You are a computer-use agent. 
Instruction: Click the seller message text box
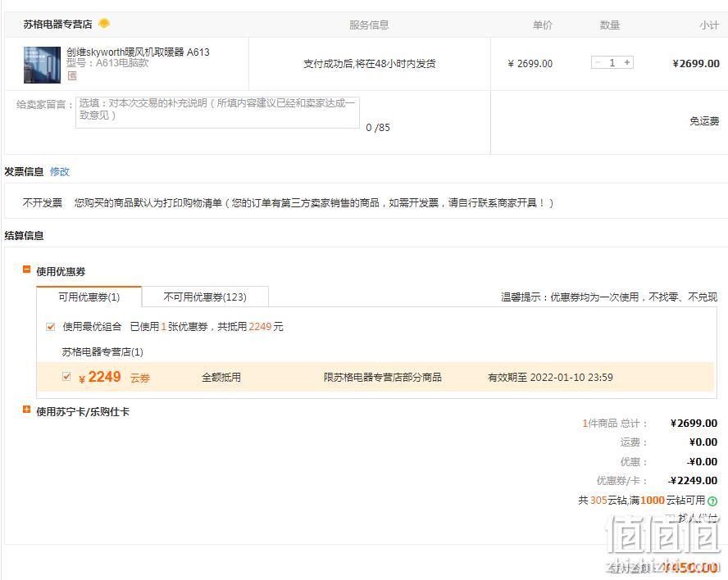click(x=217, y=112)
